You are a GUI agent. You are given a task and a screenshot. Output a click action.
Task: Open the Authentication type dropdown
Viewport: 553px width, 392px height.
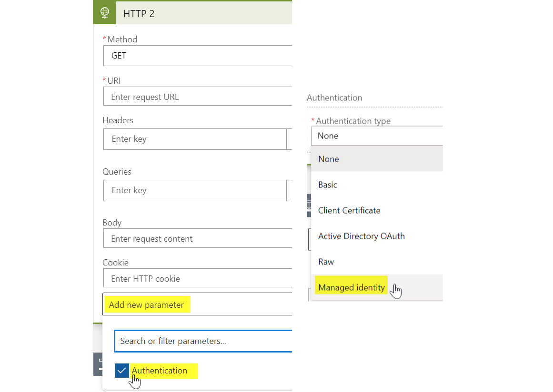point(377,136)
